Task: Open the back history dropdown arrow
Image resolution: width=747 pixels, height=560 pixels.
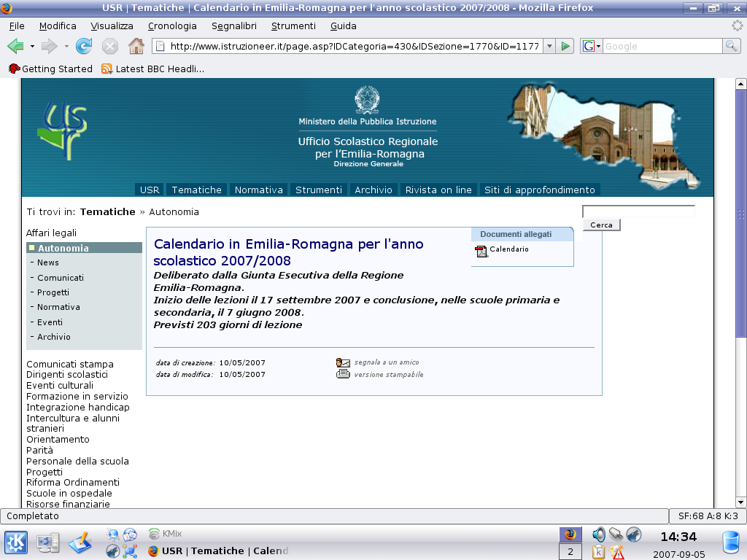Action: [32, 46]
